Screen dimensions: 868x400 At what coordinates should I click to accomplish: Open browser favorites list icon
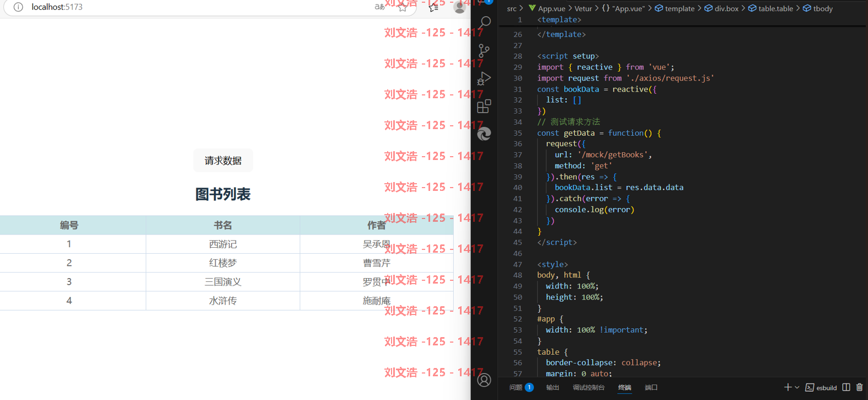tap(433, 7)
